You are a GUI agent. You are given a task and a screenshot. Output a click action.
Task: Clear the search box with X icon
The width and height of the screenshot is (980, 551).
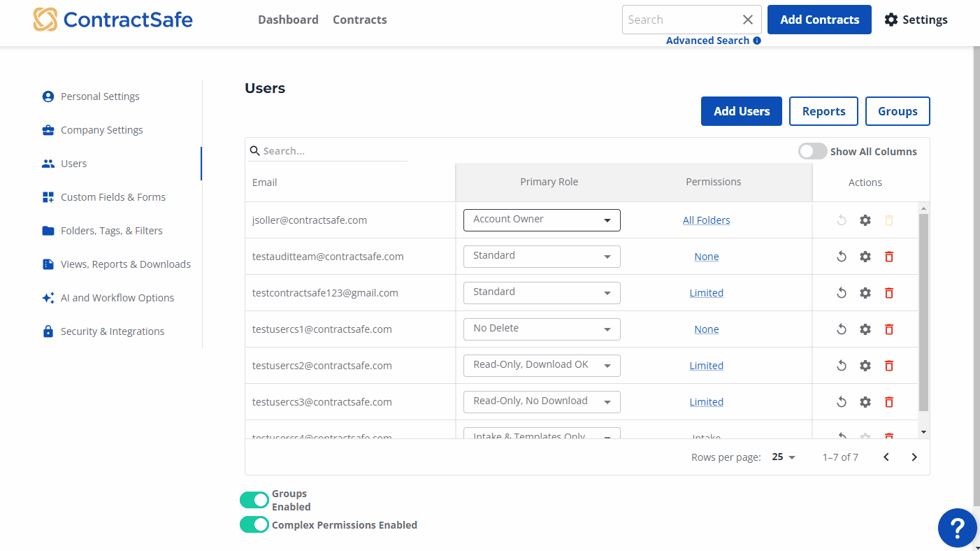pyautogui.click(x=748, y=20)
